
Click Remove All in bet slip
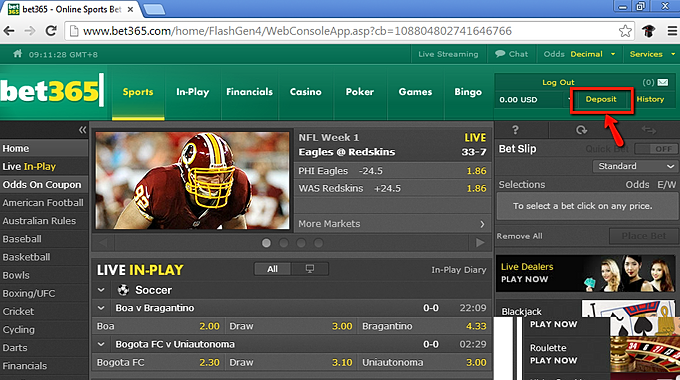(520, 236)
